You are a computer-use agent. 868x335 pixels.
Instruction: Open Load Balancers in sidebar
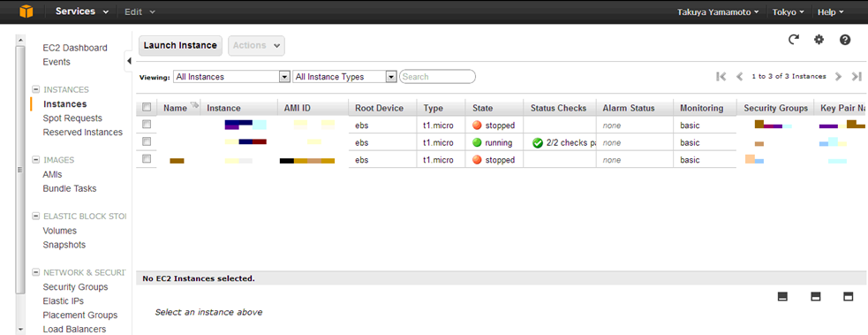[x=74, y=330]
